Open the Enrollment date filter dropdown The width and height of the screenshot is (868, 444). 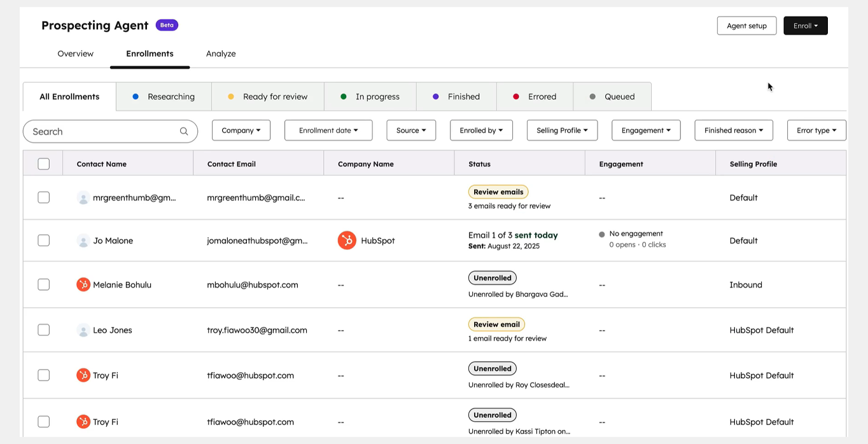click(328, 130)
